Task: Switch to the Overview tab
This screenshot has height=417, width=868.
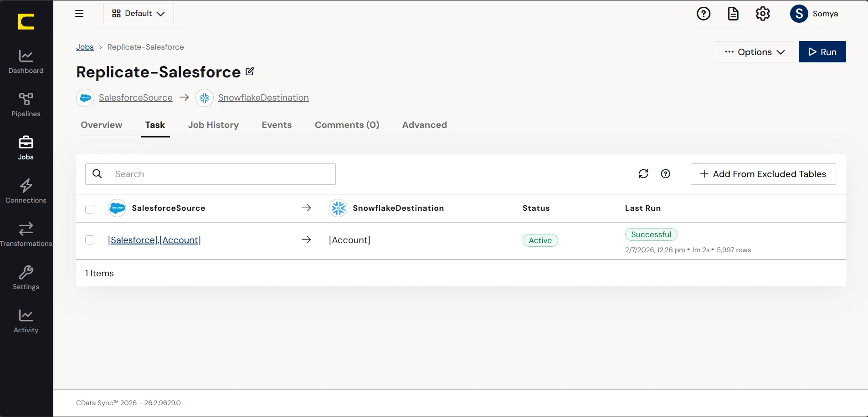Action: [102, 125]
